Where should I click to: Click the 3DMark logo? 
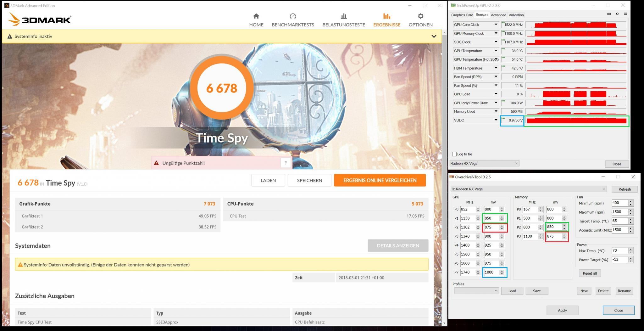tap(40, 19)
